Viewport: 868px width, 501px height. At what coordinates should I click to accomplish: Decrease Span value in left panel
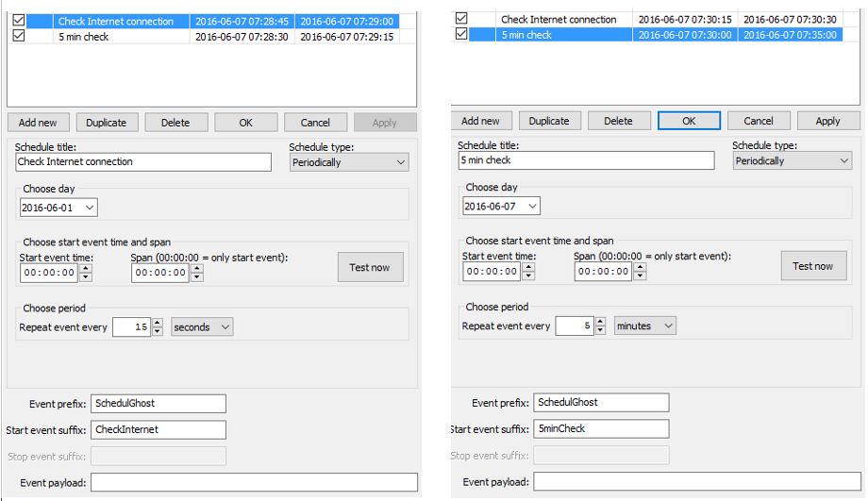pyautogui.click(x=197, y=276)
